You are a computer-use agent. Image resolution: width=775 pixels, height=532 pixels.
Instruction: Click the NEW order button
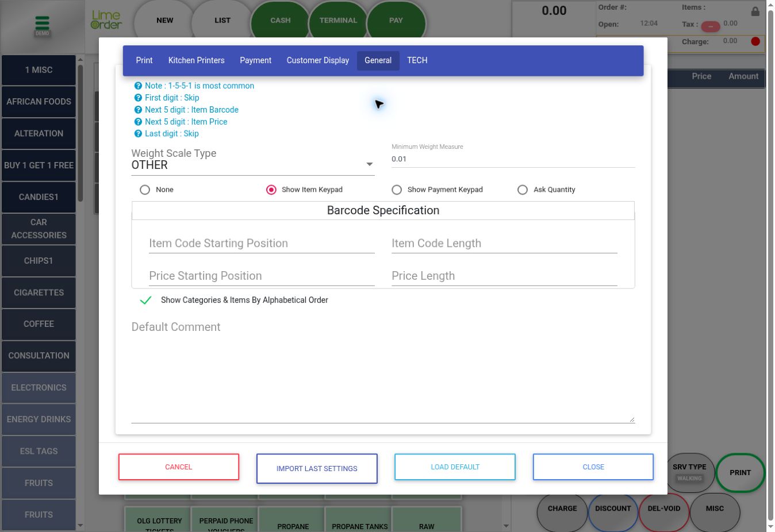[165, 21]
